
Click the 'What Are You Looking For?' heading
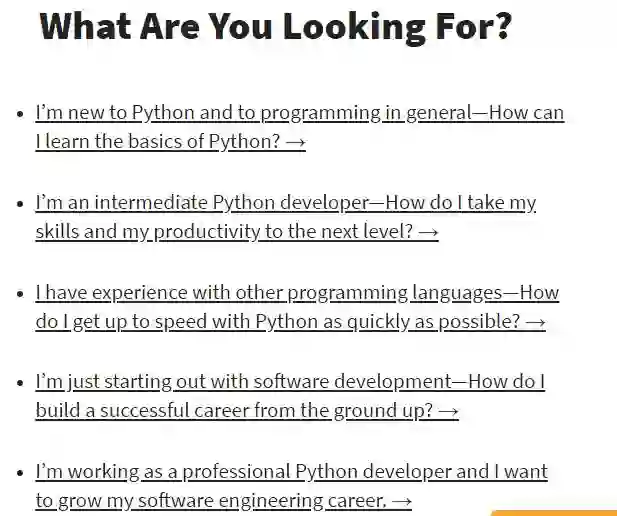click(x=277, y=27)
